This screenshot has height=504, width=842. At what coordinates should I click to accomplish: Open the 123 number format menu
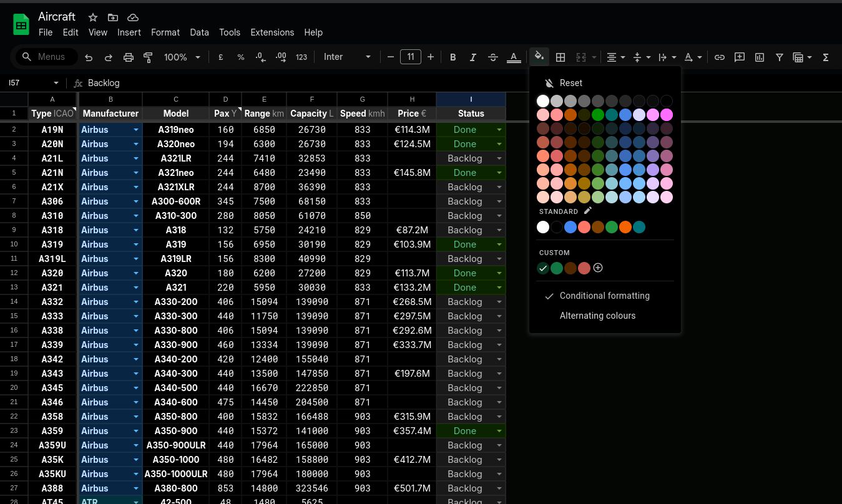[301, 57]
